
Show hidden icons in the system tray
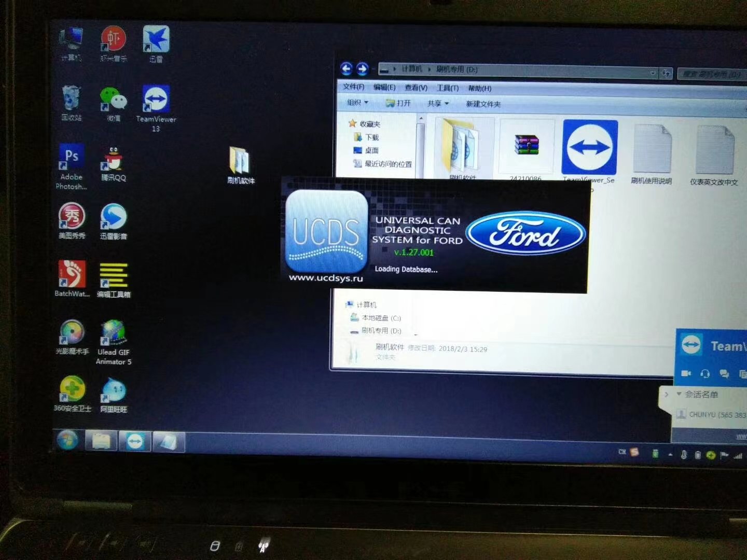click(x=670, y=455)
